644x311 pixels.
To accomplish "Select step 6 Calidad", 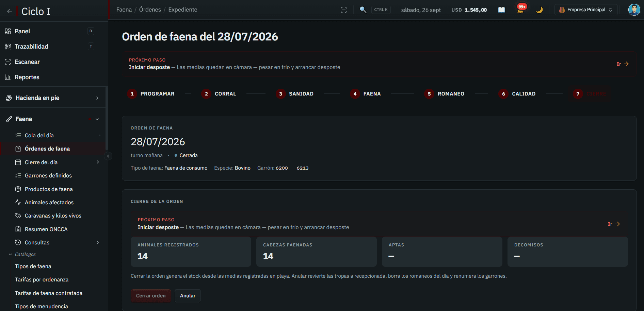I will point(517,94).
